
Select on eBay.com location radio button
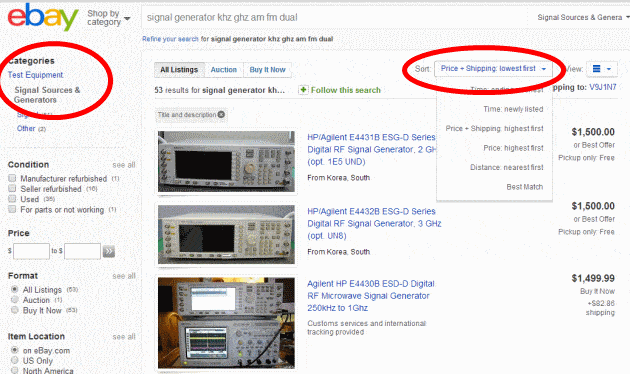click(x=15, y=350)
